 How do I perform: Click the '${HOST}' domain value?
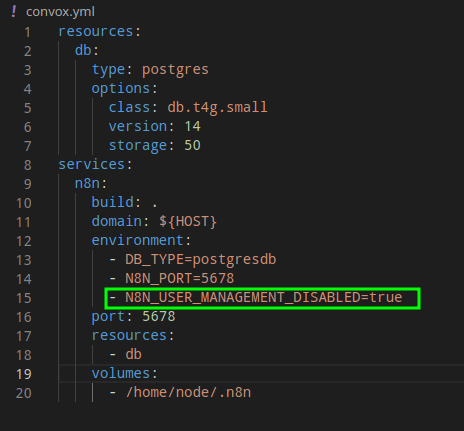(x=188, y=221)
